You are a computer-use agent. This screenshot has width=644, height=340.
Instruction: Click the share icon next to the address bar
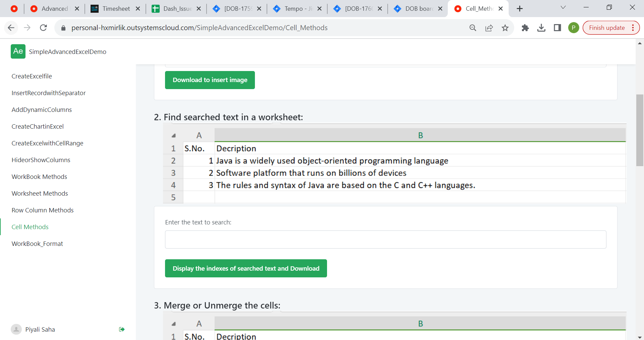click(x=489, y=28)
